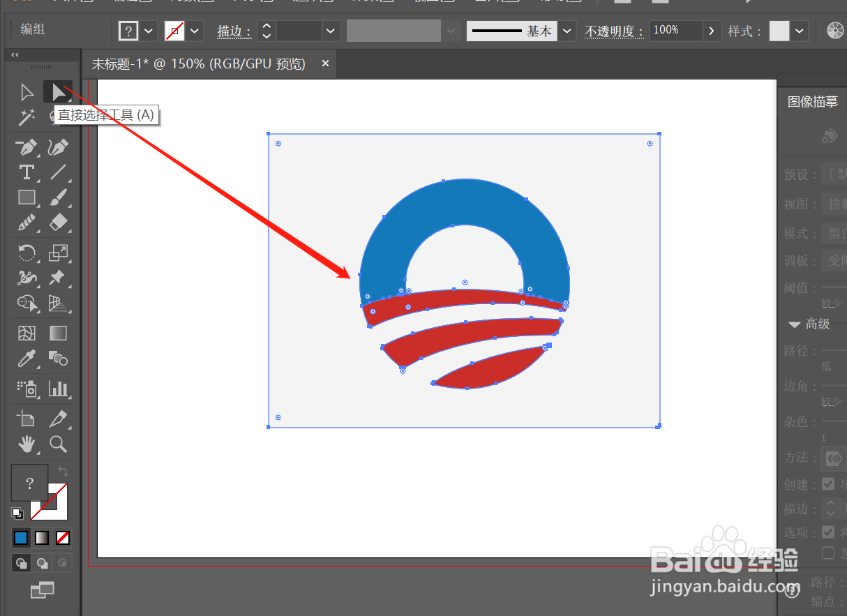The height and width of the screenshot is (616, 847).
Task: Select the Rectangle tool
Action: (x=27, y=197)
